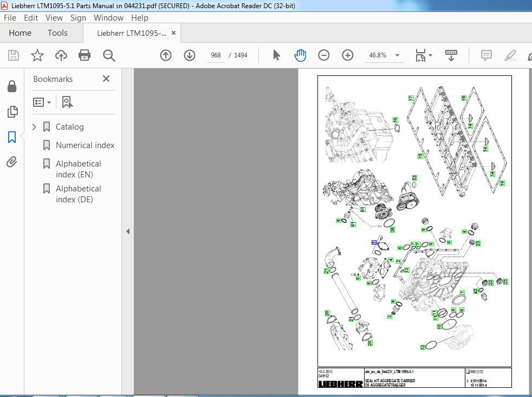Switch to the Tools tab
This screenshot has height=397, width=532.
pyautogui.click(x=57, y=33)
